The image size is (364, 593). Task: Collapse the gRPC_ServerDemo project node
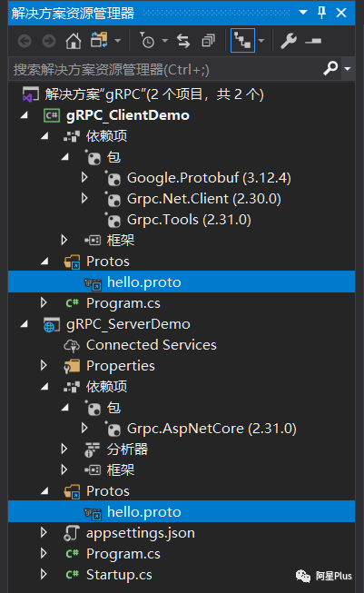click(x=25, y=323)
